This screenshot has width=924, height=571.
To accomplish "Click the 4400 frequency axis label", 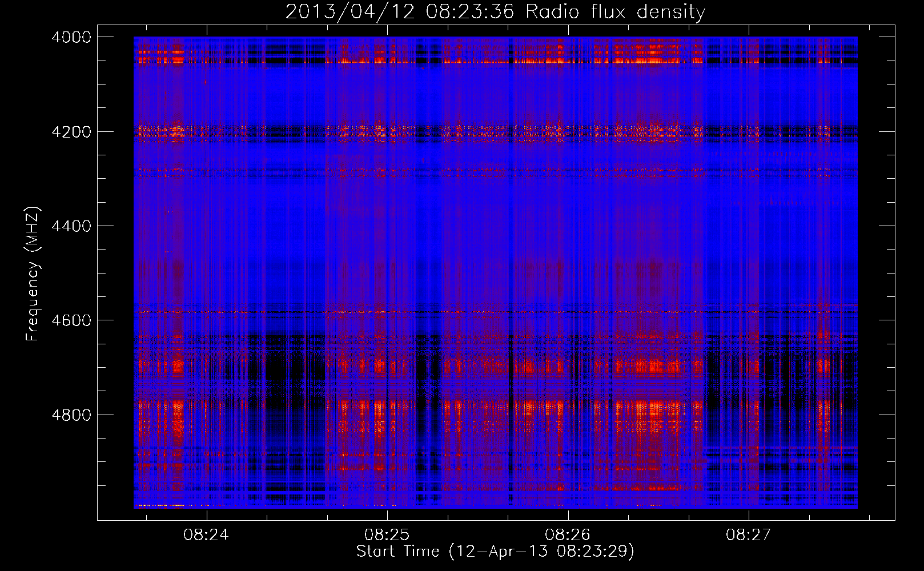I will tap(71, 226).
